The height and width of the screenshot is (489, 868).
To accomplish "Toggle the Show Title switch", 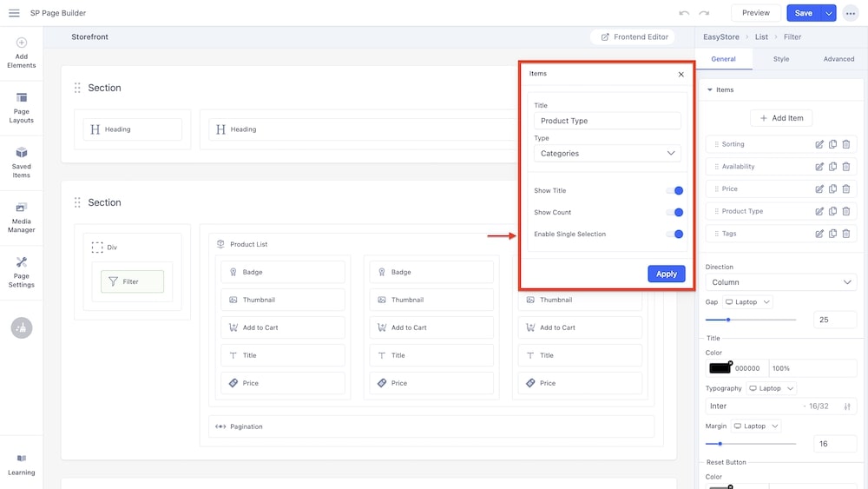I will (674, 191).
